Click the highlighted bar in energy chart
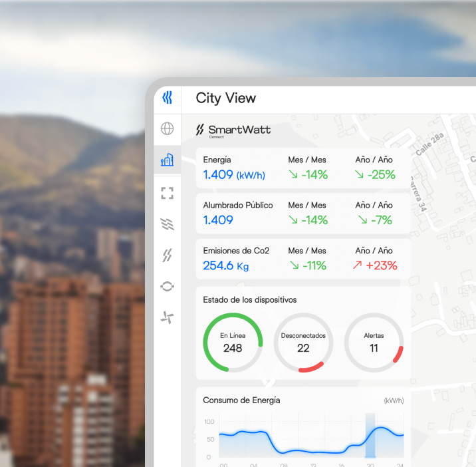The image size is (476, 467). (370, 435)
